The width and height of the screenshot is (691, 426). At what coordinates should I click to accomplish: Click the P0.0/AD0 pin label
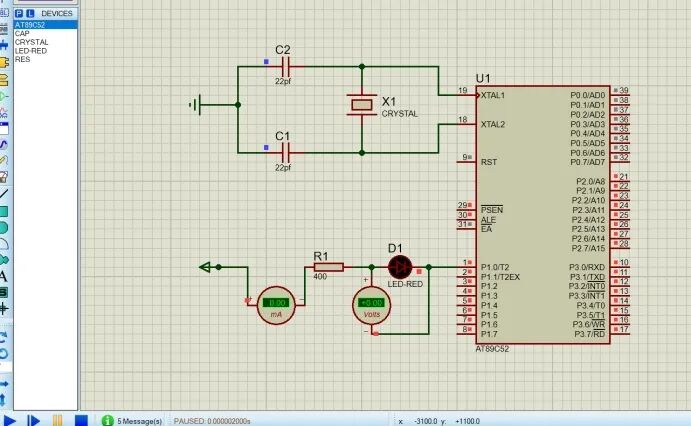click(x=587, y=95)
